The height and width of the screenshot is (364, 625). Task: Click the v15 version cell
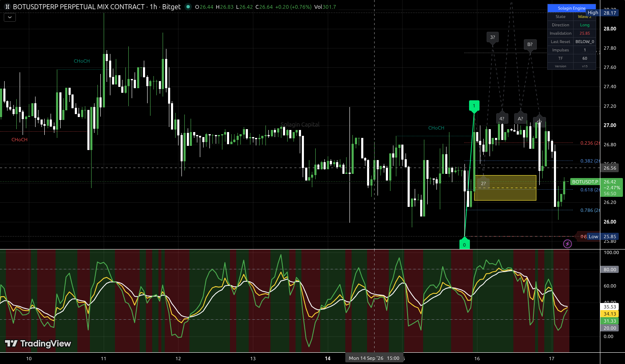(x=585, y=66)
